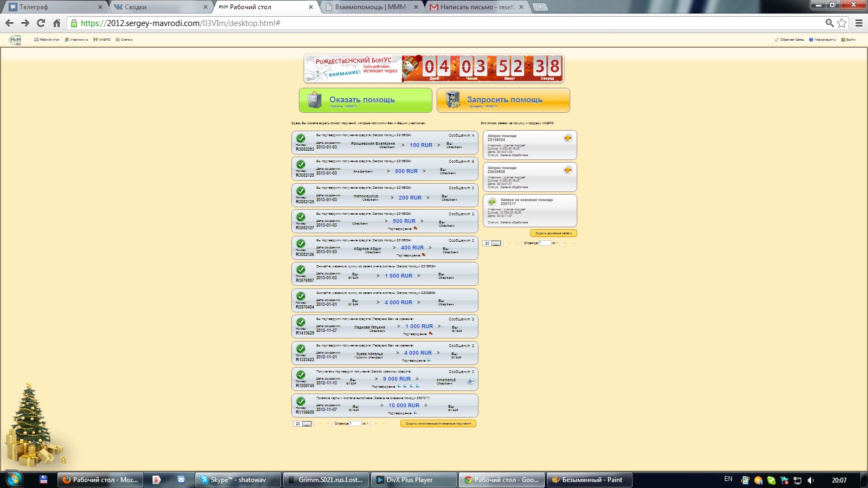Click the MMM-2012 logo in the site header
This screenshot has height=488, width=868.
tap(15, 40)
